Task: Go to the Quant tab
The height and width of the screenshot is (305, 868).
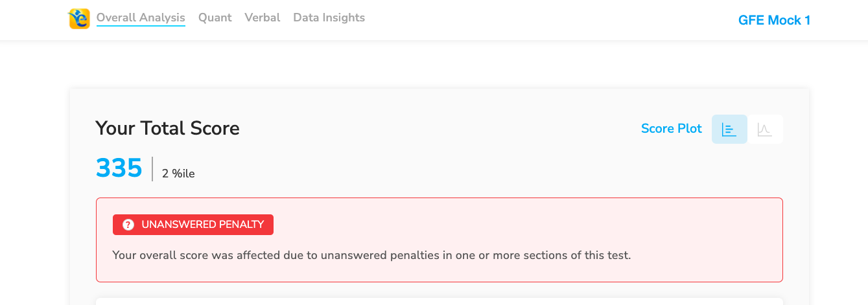Action: [215, 17]
